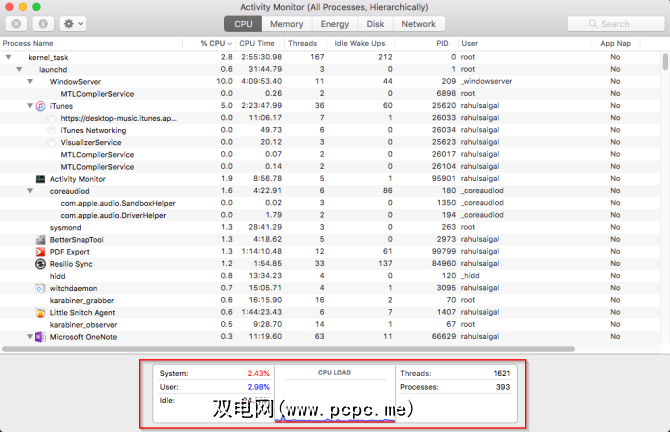Switch to the Energy tab

[335, 24]
